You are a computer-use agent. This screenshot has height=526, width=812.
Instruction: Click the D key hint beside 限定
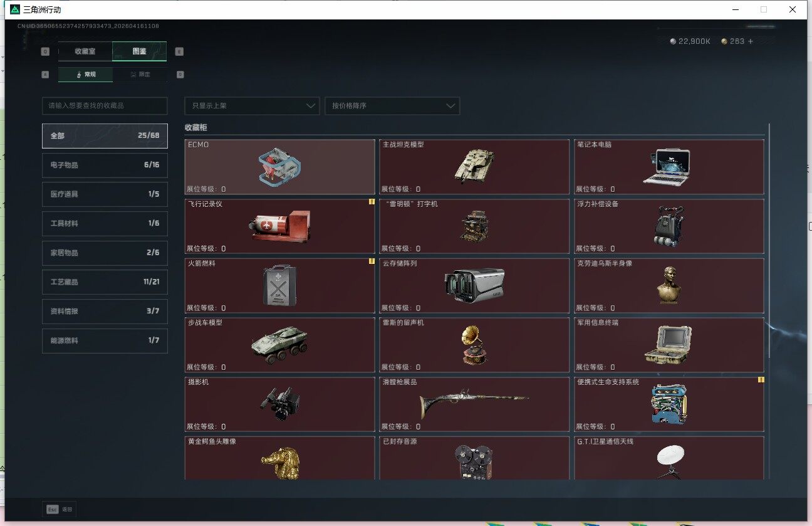[180, 75]
